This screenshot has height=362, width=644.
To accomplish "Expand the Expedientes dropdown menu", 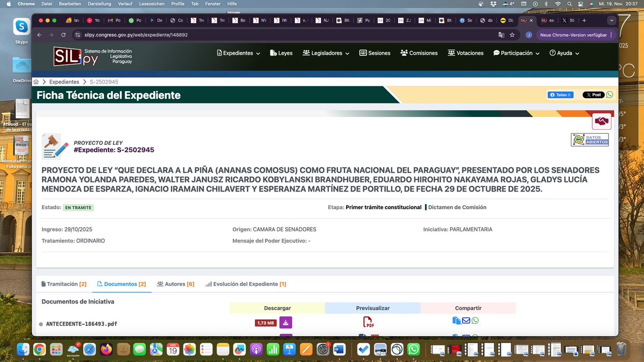I will tap(238, 53).
